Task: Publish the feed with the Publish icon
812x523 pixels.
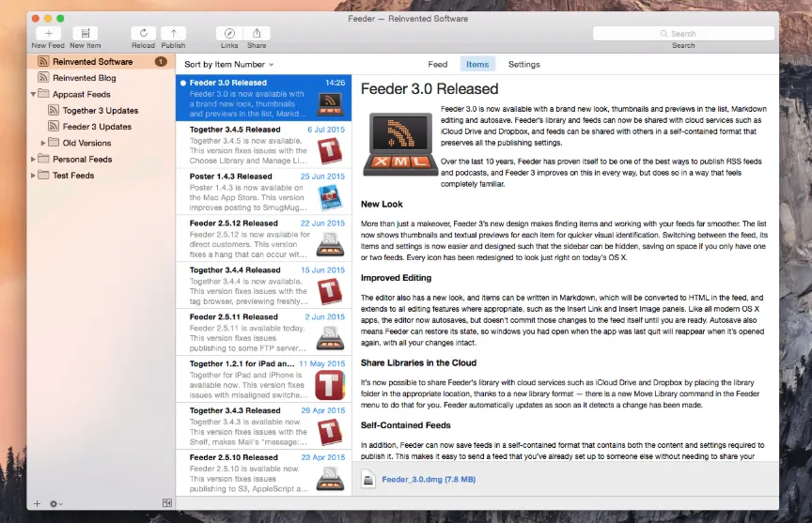Action: [174, 33]
